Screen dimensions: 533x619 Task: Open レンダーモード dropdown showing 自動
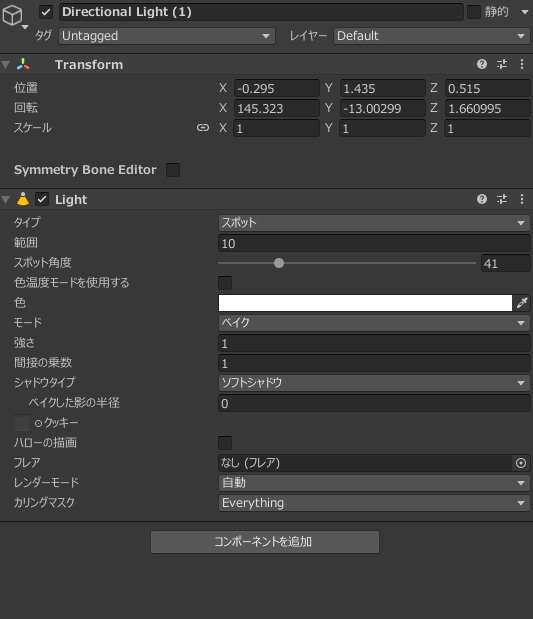coord(374,483)
